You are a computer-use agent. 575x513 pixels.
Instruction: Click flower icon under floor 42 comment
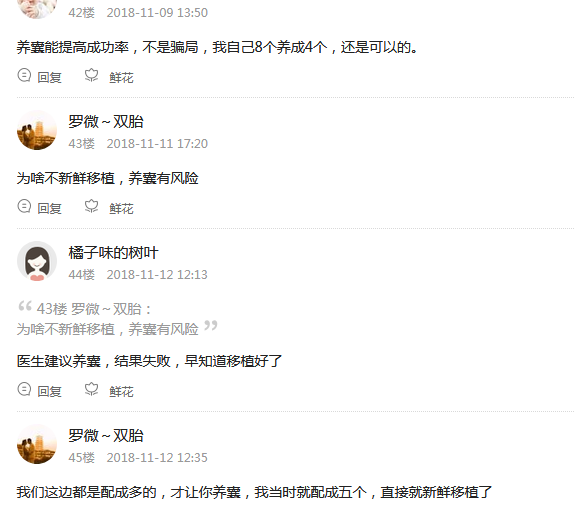point(91,75)
